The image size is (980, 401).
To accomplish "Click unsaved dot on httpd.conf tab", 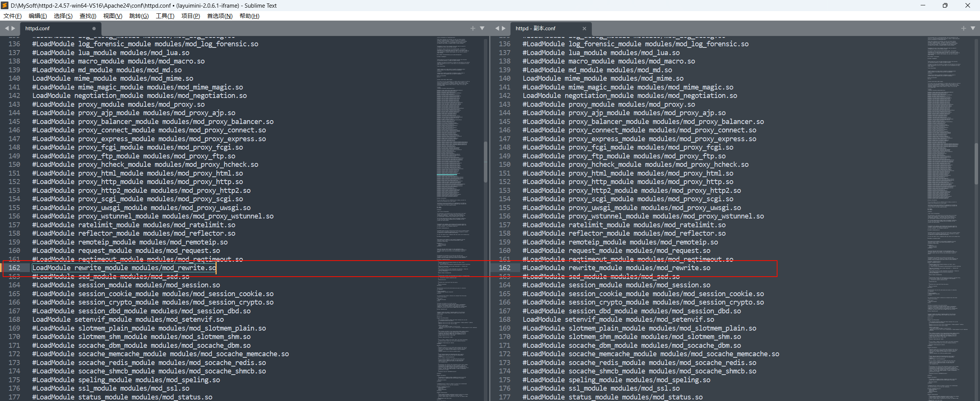I will [x=94, y=28].
